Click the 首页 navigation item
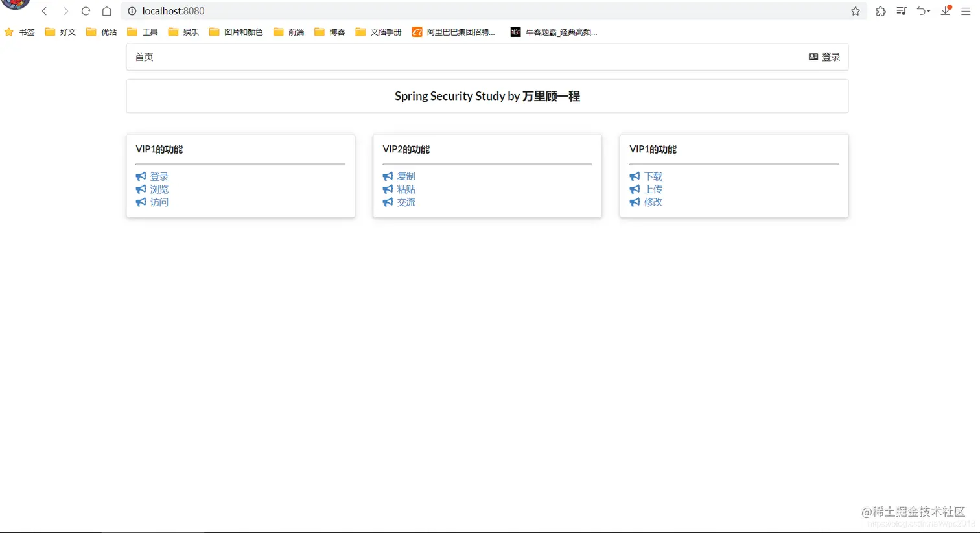Image resolution: width=980 pixels, height=533 pixels. pyautogui.click(x=144, y=57)
